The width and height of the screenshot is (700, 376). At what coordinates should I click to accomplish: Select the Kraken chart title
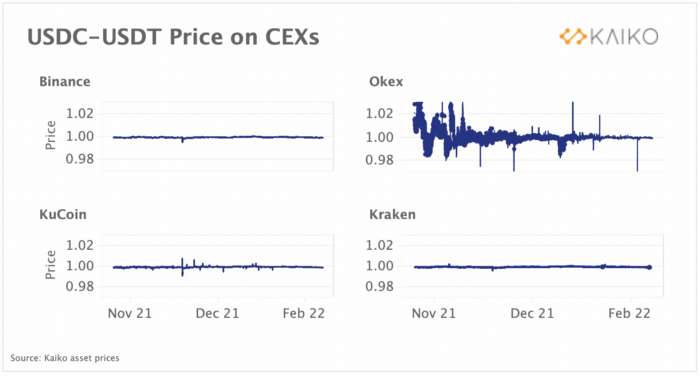392,214
